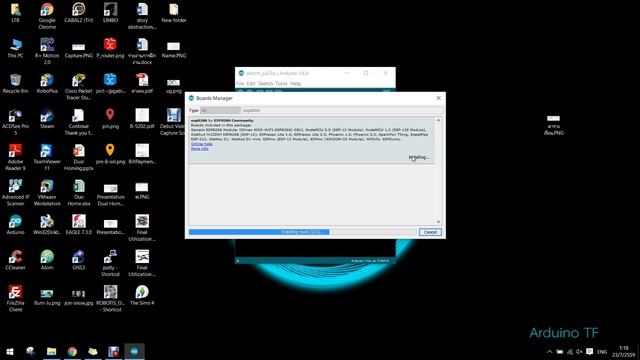The height and width of the screenshot is (360, 640).
Task: Open the File menu in Arduino window
Action: (240, 83)
